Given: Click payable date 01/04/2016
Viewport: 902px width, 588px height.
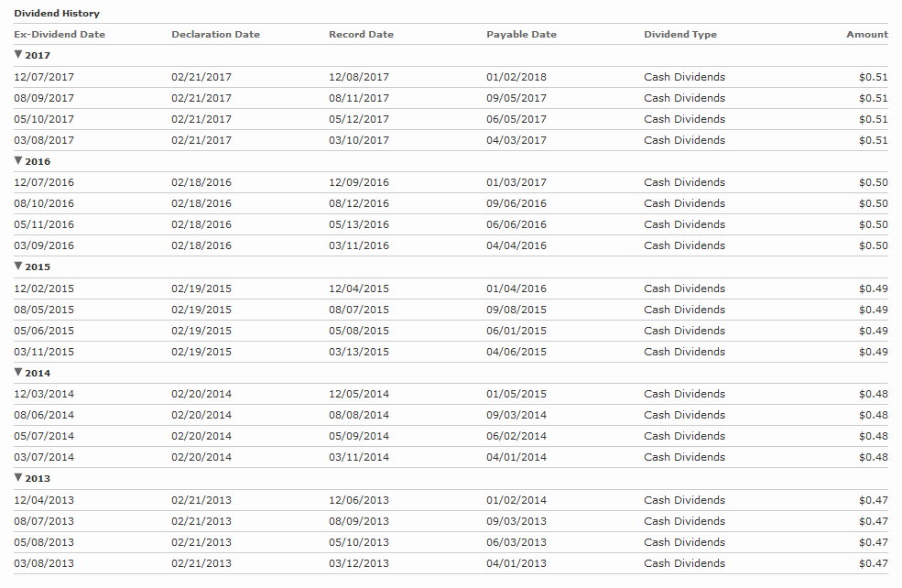Looking at the screenshot, I should click(516, 289).
